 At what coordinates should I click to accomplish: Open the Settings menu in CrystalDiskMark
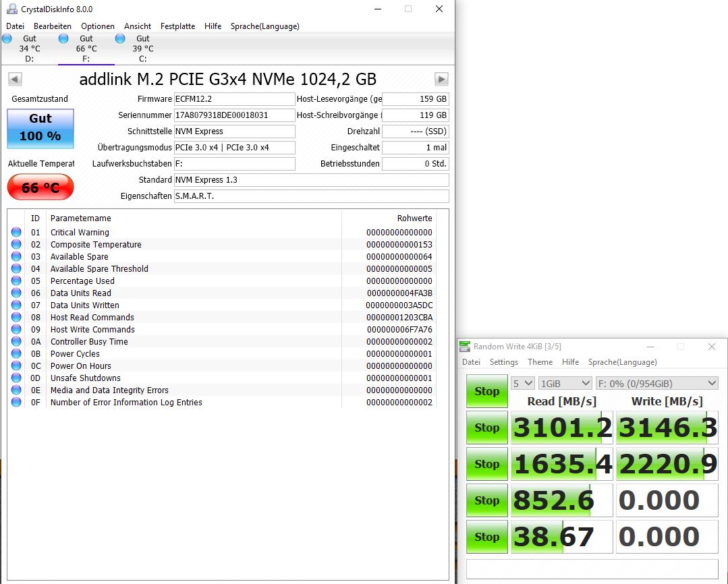tap(504, 362)
